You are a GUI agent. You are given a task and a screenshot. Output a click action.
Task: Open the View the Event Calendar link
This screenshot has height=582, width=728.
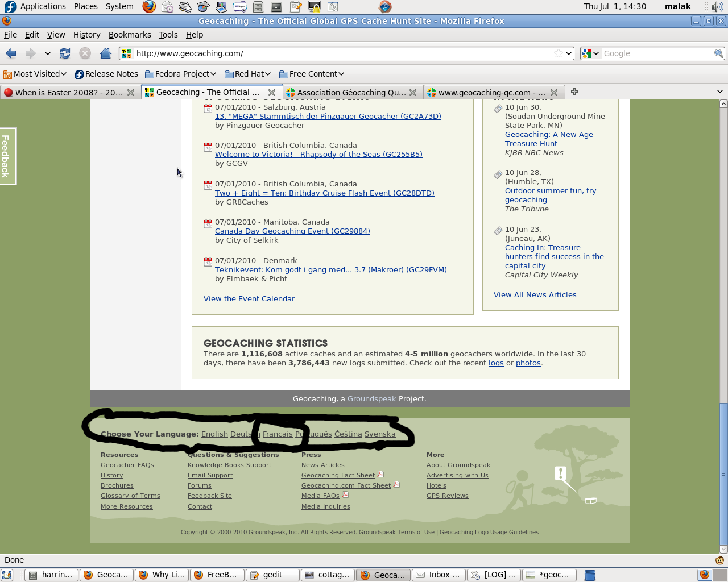click(x=249, y=298)
